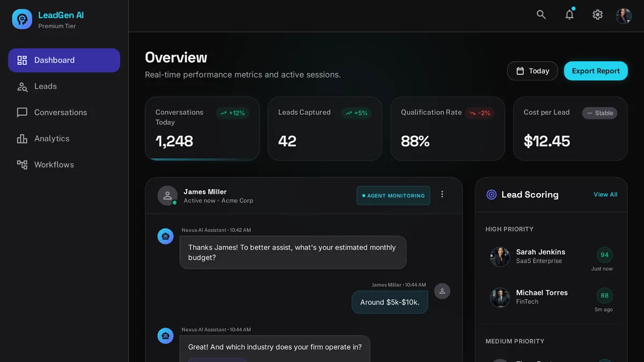Click the Premium Tier label
The height and width of the screenshot is (362, 644).
click(x=57, y=26)
